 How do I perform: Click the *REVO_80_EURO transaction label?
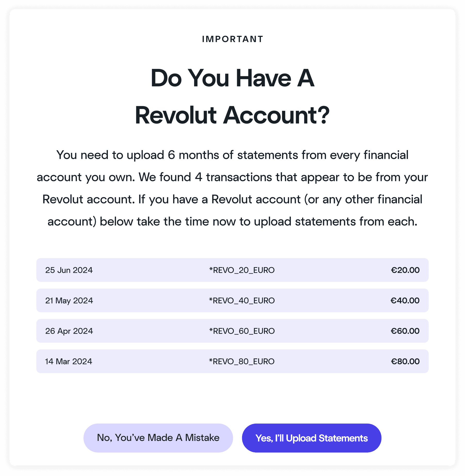pos(242,362)
